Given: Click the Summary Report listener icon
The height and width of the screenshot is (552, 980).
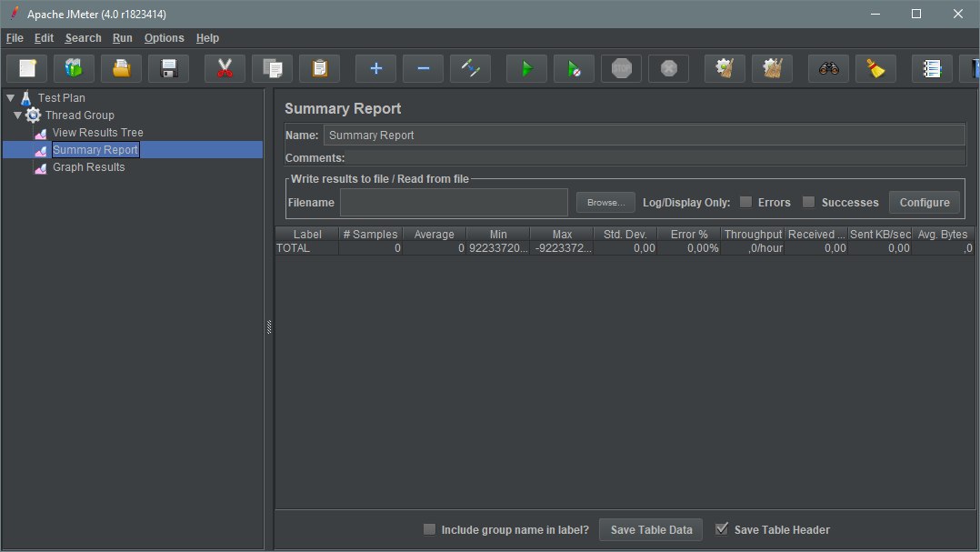Looking at the screenshot, I should tap(41, 151).
